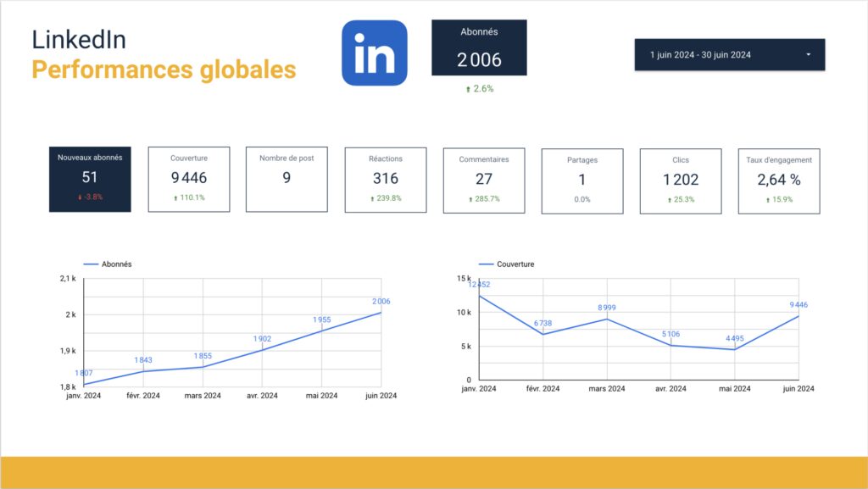
Task: Click the 2 006 data point in Abonnés chart
Action: pyautogui.click(x=381, y=313)
